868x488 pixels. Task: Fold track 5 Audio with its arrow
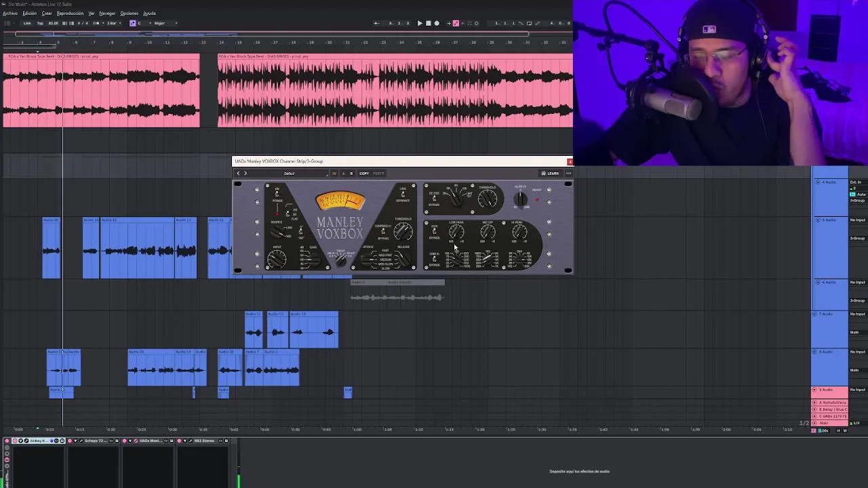click(x=817, y=220)
